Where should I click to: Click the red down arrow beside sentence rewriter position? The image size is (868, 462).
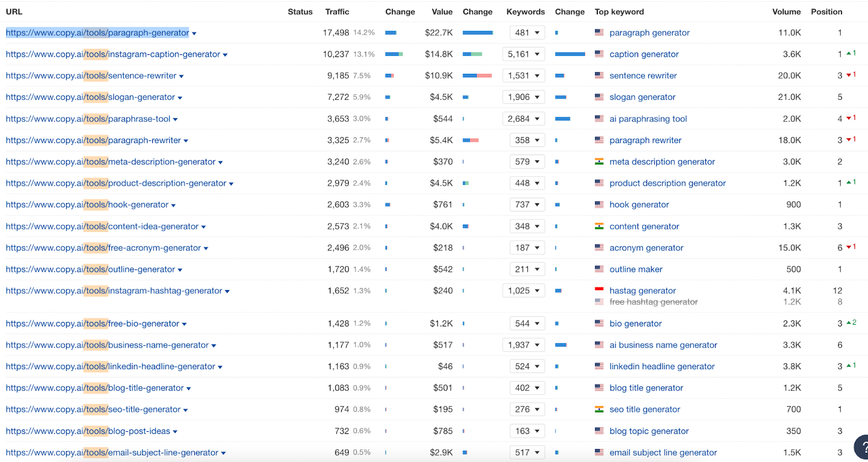point(849,75)
